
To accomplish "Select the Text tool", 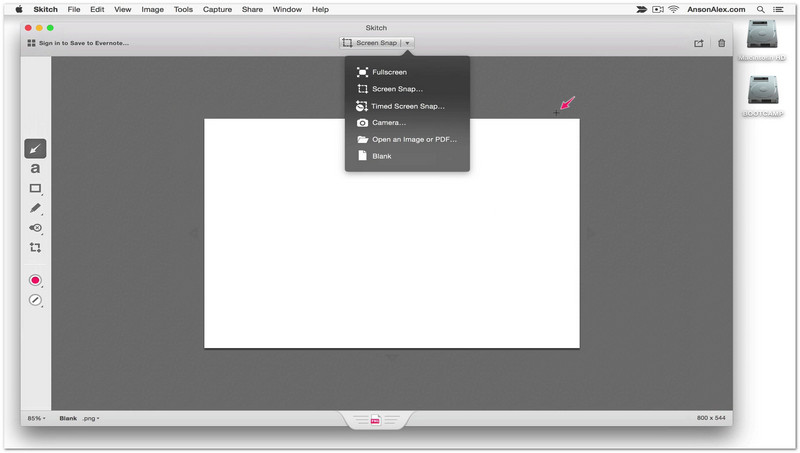I will (35, 168).
